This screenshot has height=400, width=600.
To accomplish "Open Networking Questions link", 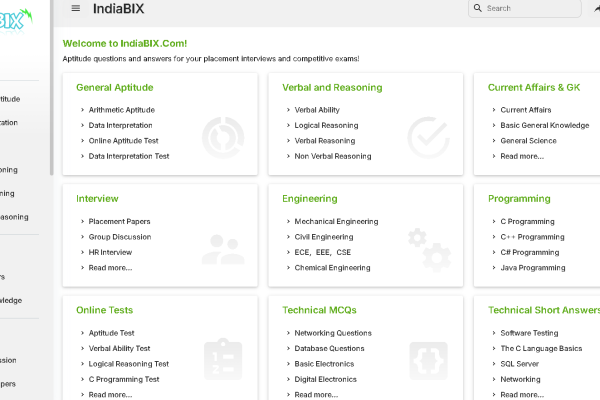I will point(333,333).
